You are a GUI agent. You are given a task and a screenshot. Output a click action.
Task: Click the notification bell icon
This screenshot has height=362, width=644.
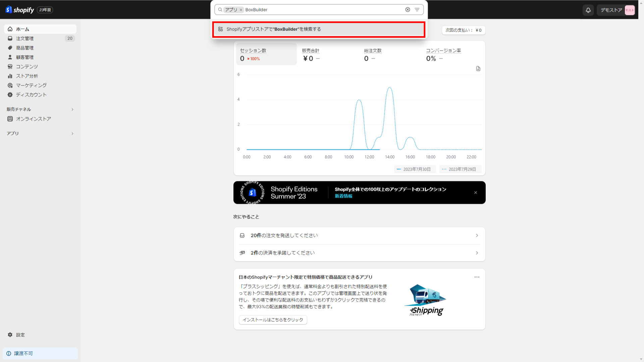coord(588,10)
